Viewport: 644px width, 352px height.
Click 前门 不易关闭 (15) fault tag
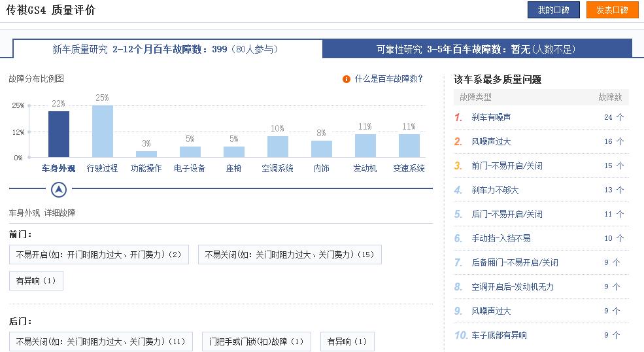290,255
